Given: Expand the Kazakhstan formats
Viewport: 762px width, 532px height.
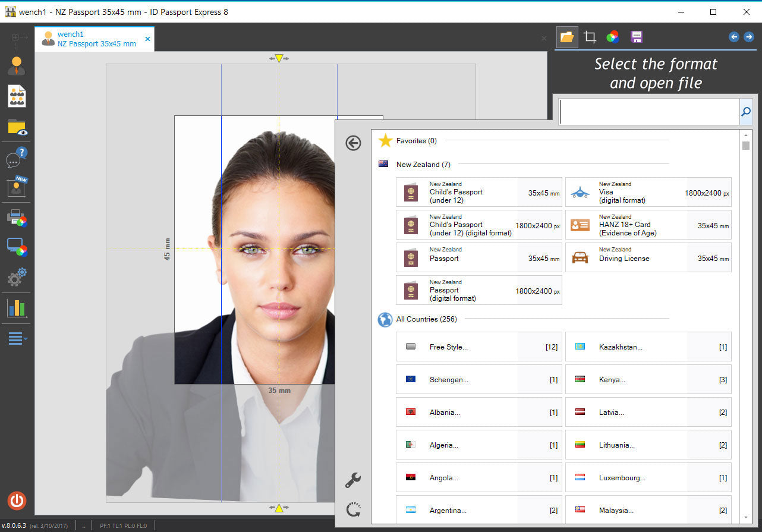Looking at the screenshot, I should click(x=648, y=347).
